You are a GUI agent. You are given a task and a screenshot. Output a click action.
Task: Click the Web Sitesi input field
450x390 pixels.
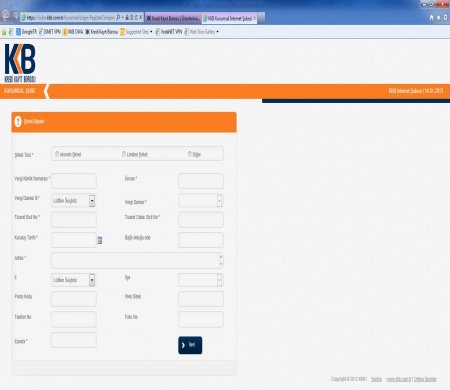[201, 299]
